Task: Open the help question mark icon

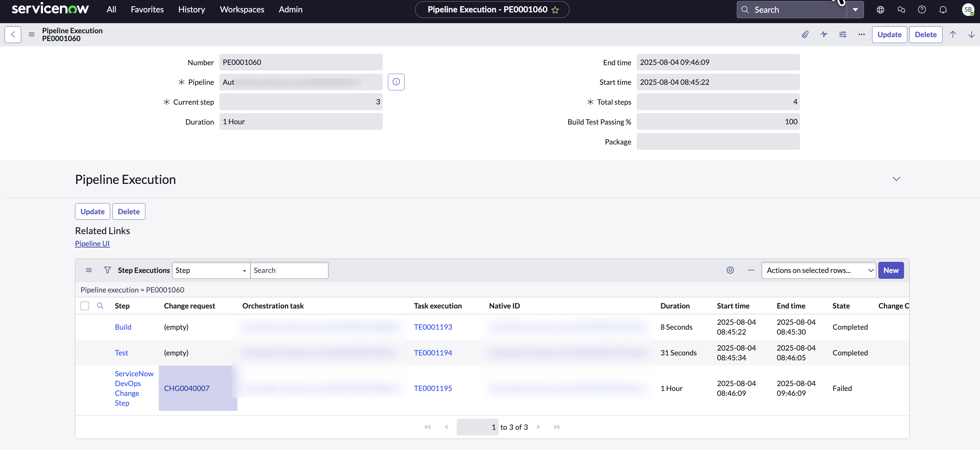Action: pyautogui.click(x=922, y=9)
